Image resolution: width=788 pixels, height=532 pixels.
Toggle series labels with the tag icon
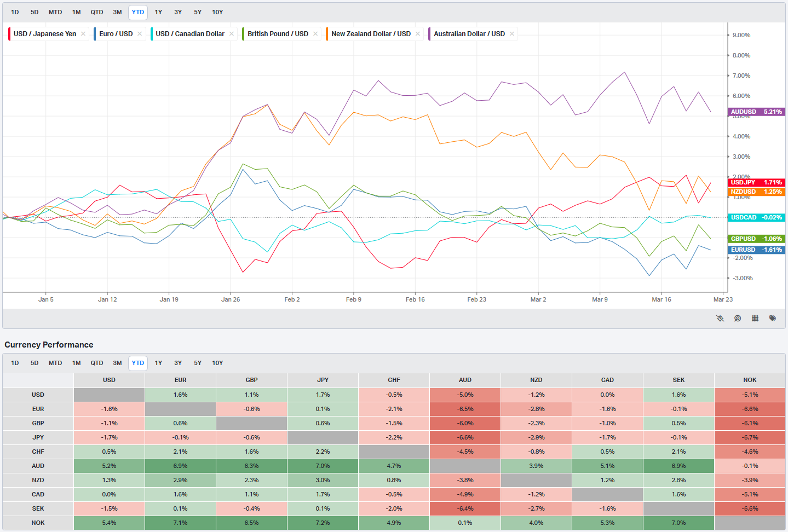773,318
